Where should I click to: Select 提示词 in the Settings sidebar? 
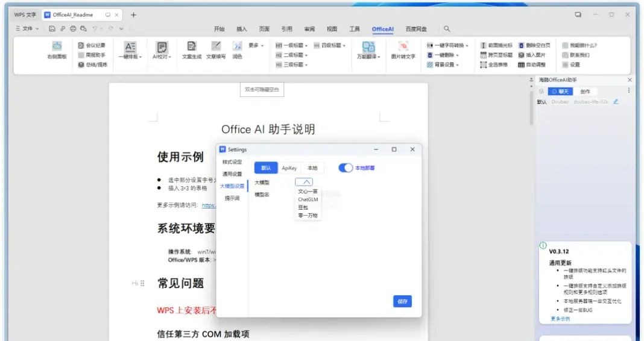232,198
